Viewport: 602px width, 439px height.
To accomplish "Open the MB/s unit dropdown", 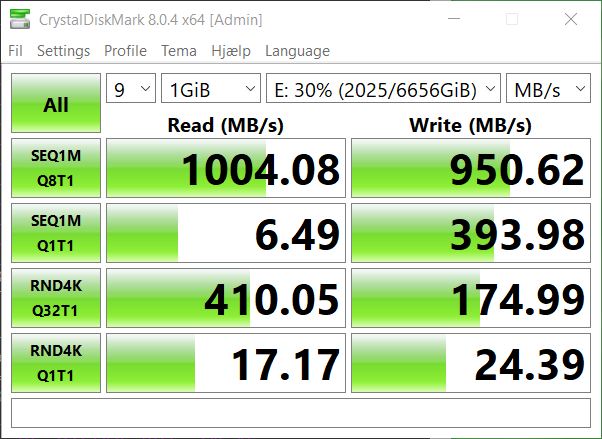I will [x=548, y=88].
